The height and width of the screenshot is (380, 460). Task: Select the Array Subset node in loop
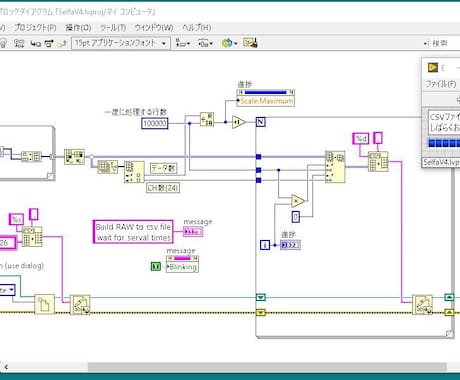pyautogui.click(x=335, y=167)
